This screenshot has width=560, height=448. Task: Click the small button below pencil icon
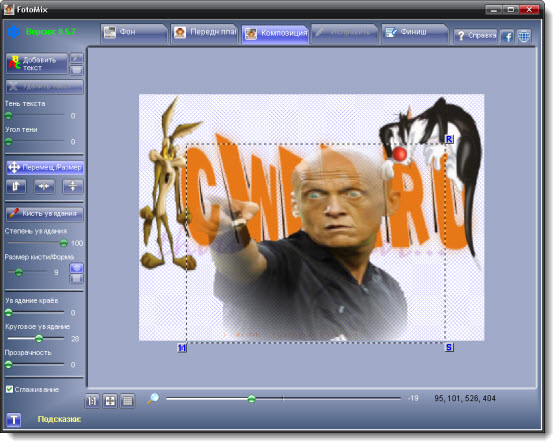(76, 70)
